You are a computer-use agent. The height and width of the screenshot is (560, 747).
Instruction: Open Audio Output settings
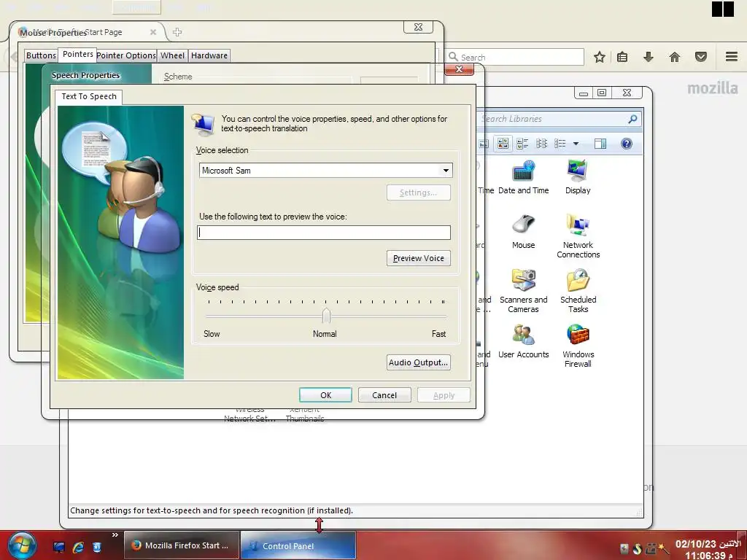(418, 362)
